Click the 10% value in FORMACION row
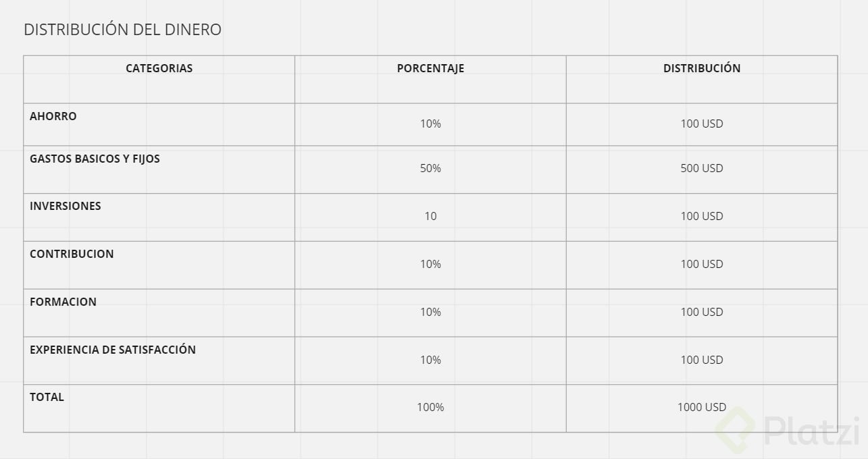This screenshot has width=868, height=459. (430, 312)
